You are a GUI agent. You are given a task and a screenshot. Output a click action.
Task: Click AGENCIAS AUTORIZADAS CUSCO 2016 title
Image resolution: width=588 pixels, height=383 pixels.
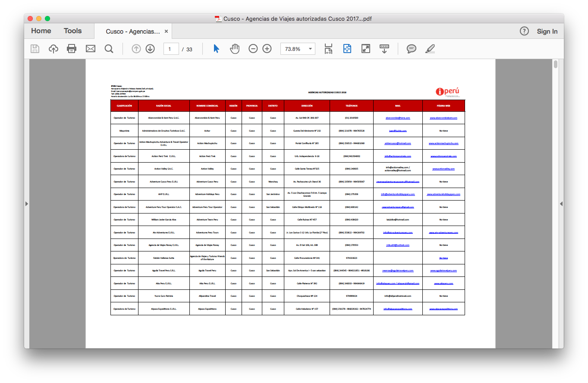point(327,92)
